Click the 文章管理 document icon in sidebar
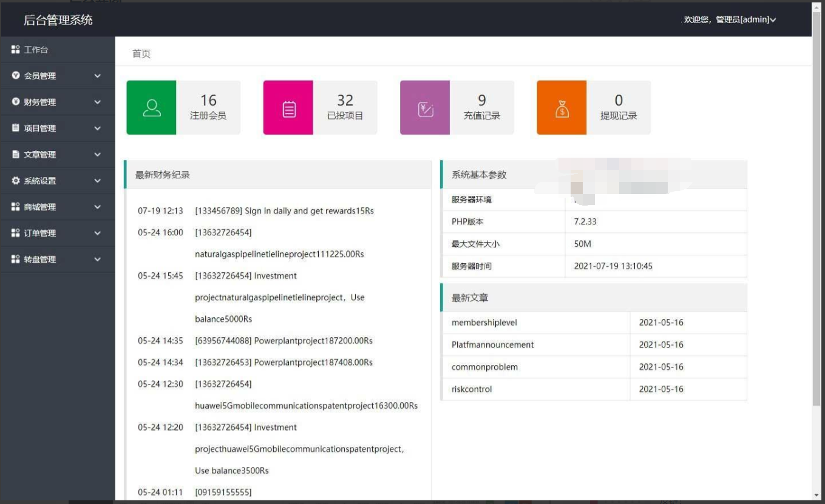The height and width of the screenshot is (504, 825). click(x=16, y=154)
